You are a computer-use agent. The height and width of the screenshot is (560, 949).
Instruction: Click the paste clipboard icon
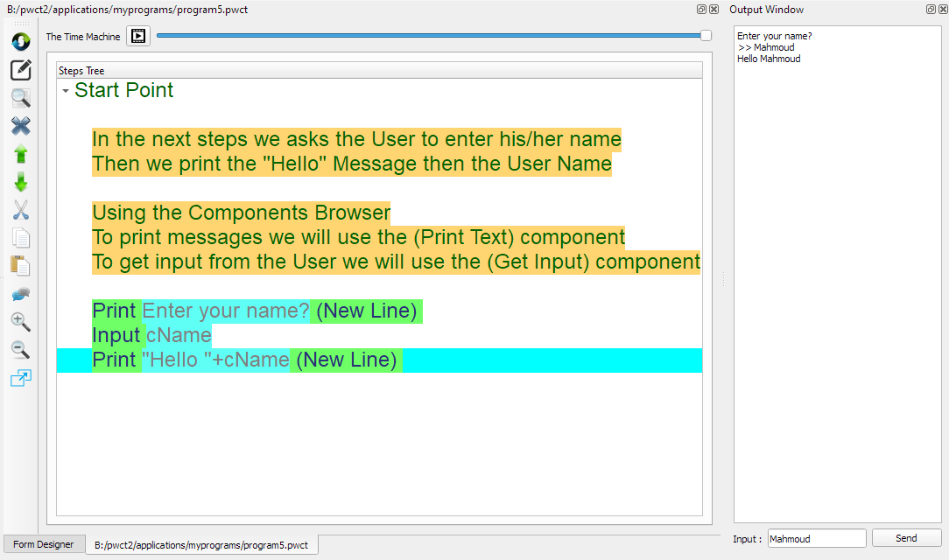(21, 266)
